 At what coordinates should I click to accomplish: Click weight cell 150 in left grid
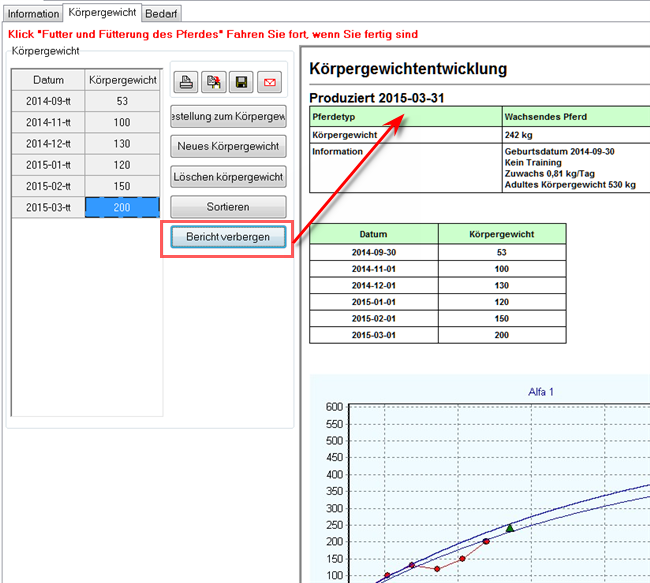pos(122,186)
